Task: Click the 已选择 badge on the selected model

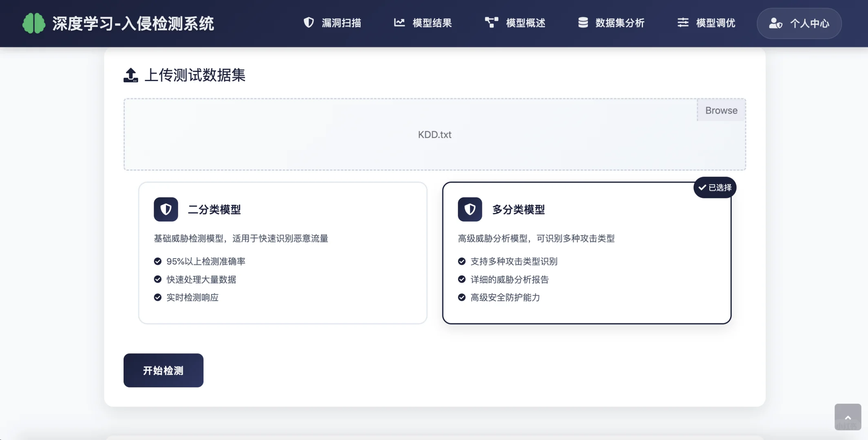Action: click(x=716, y=187)
